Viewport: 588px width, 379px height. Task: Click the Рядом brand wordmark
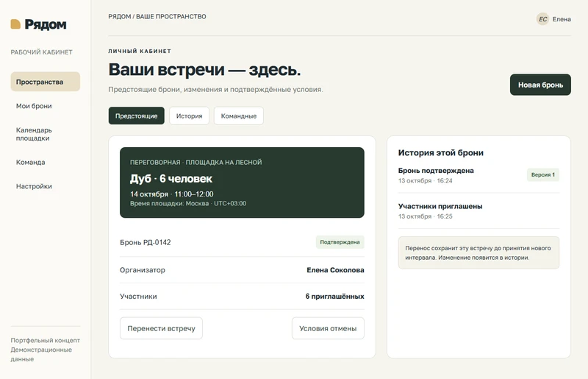46,24
